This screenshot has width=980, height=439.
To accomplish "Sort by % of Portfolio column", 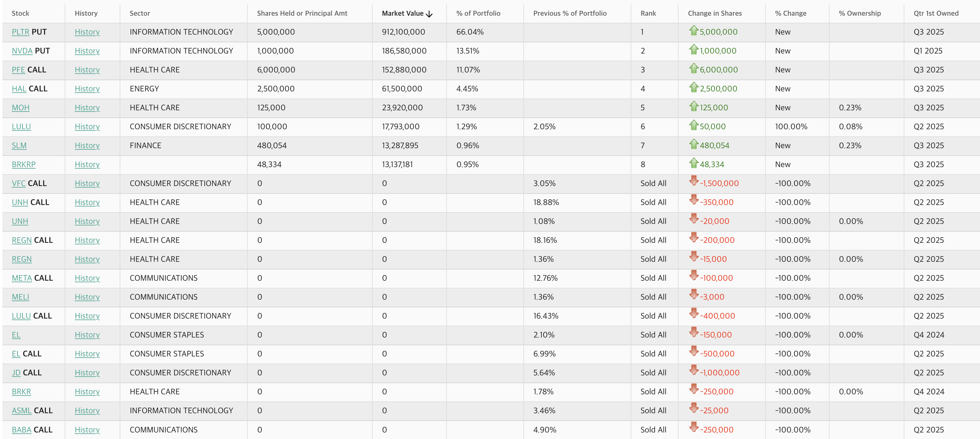I will pyautogui.click(x=478, y=13).
